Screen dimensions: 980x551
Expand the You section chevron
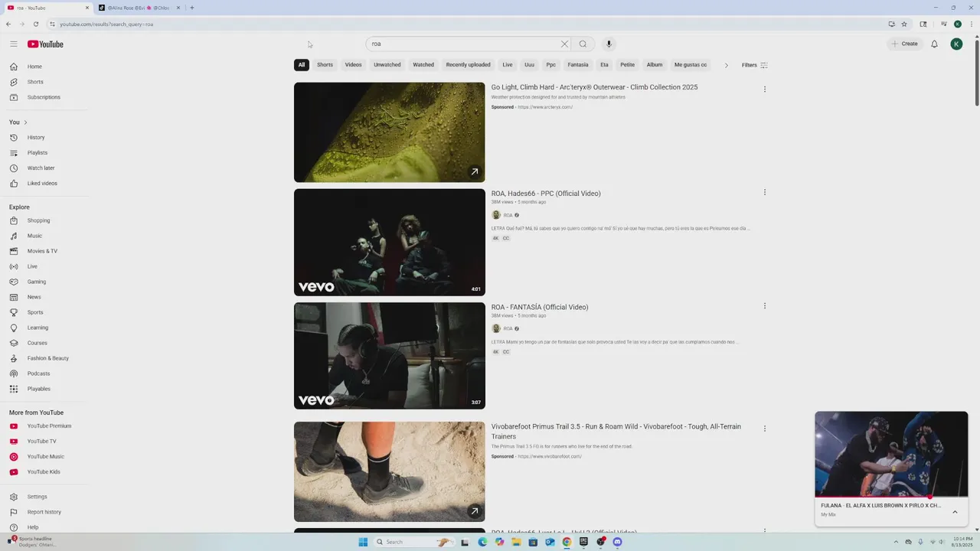pyautogui.click(x=25, y=122)
